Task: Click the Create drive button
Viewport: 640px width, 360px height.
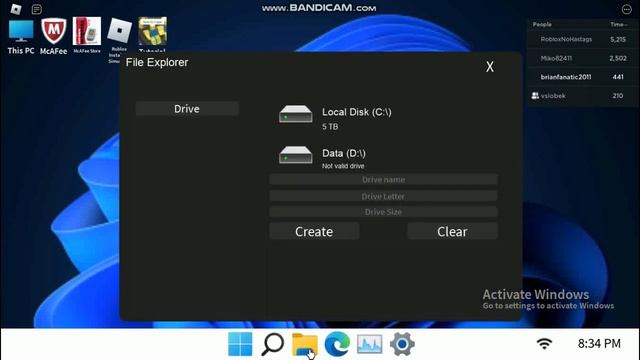Action: click(314, 231)
